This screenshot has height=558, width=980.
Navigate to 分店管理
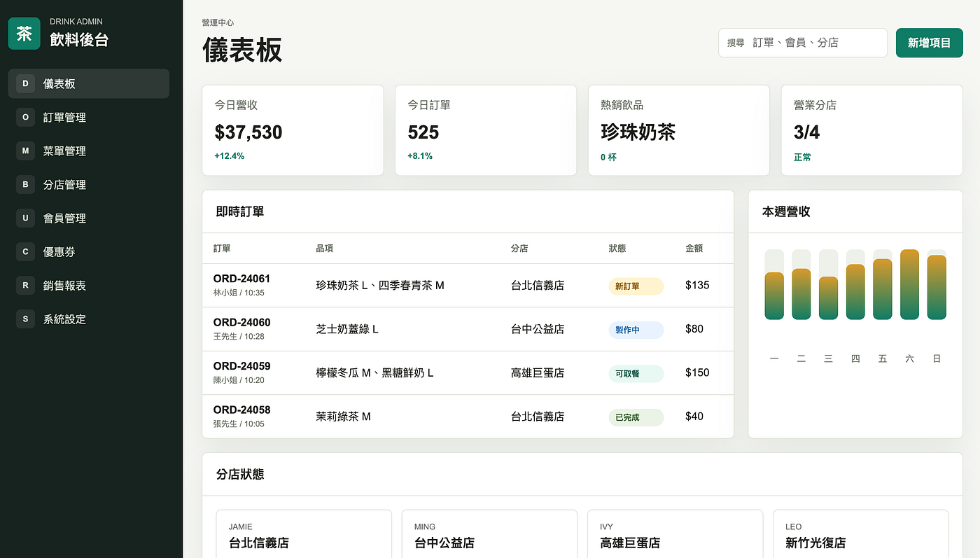tap(89, 185)
